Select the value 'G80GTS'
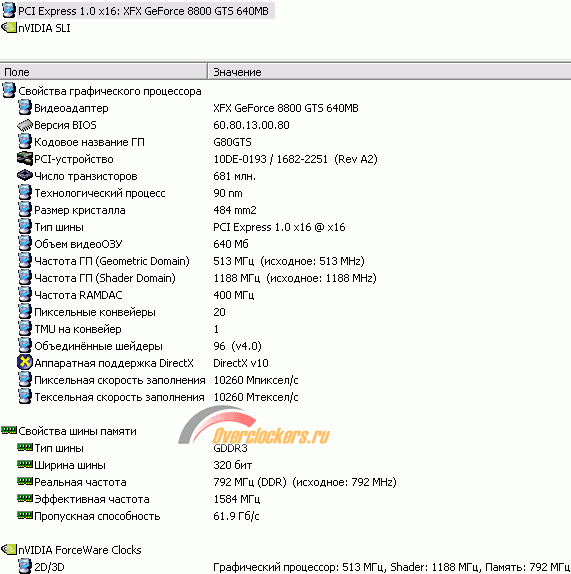This screenshot has height=574, width=571. [232, 142]
